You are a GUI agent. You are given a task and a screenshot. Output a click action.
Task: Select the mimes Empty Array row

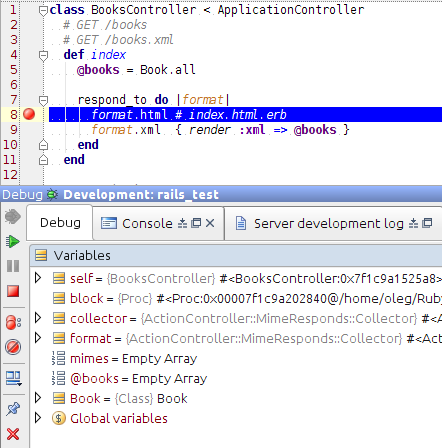pos(237,358)
